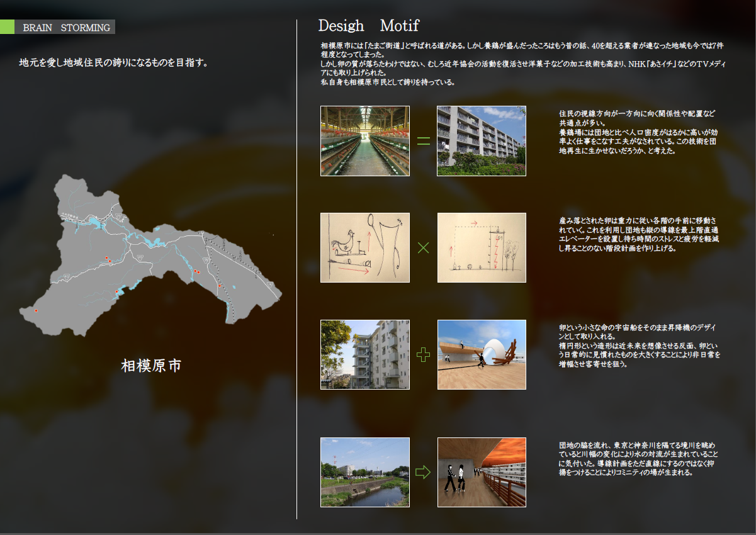Image resolution: width=756 pixels, height=535 pixels.
Task: Click the green right-pointing arrow icon
Action: 424,472
